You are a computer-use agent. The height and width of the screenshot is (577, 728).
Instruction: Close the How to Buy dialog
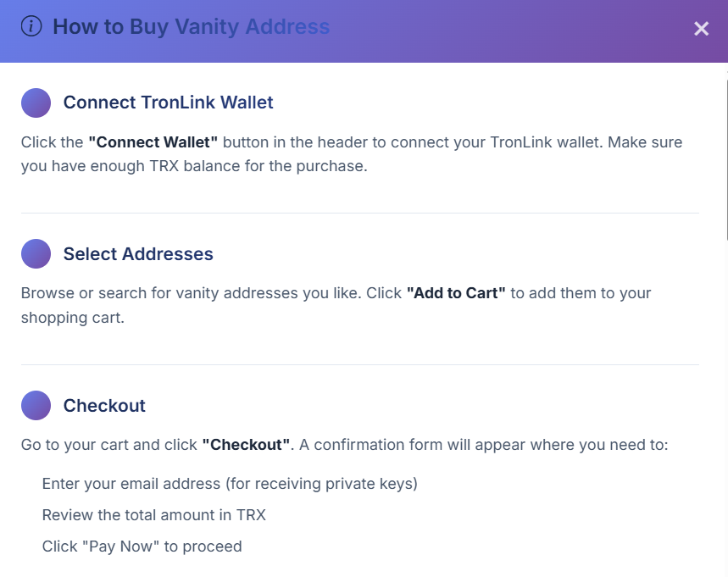pos(701,29)
